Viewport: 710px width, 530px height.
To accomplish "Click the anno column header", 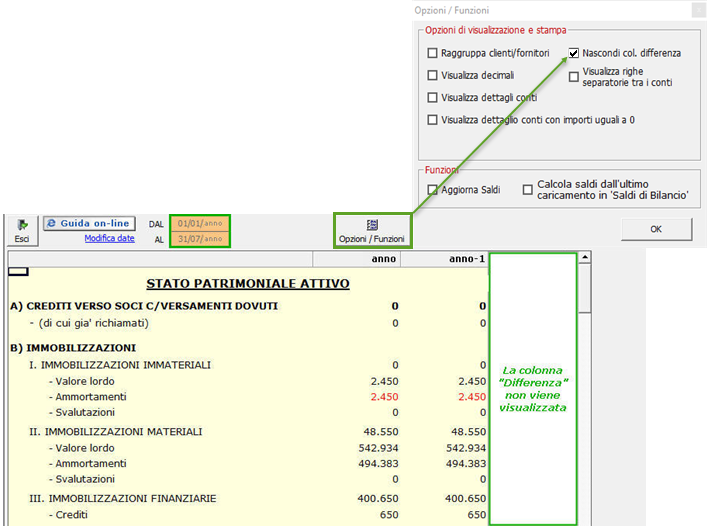I will click(x=356, y=259).
